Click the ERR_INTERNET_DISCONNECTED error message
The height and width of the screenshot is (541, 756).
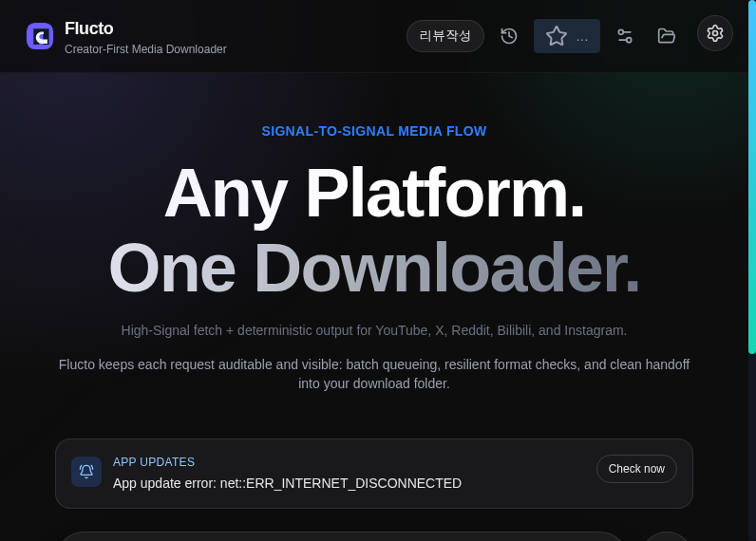(x=288, y=483)
